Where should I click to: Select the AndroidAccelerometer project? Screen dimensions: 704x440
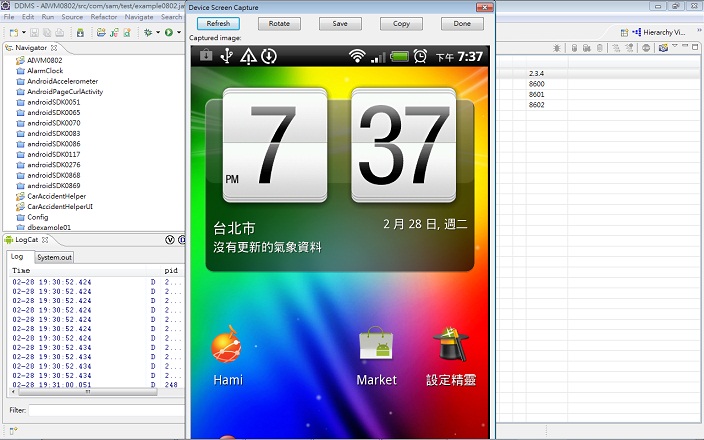(62, 81)
